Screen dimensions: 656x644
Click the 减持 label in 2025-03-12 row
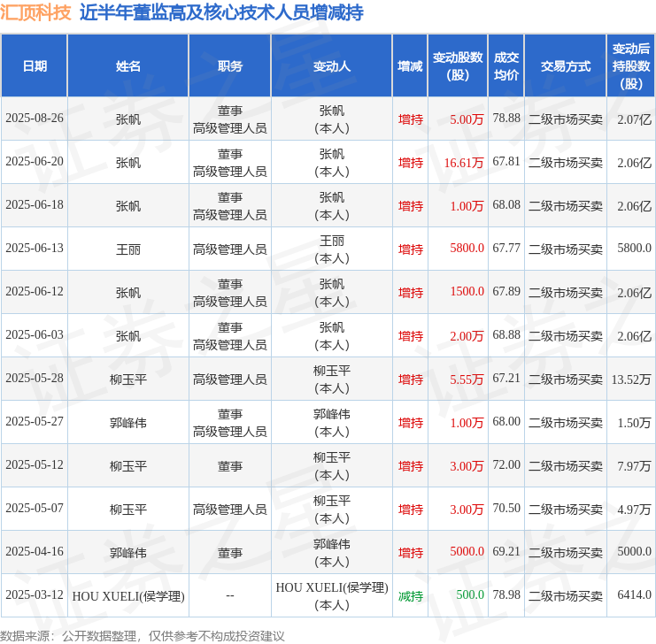(x=411, y=596)
